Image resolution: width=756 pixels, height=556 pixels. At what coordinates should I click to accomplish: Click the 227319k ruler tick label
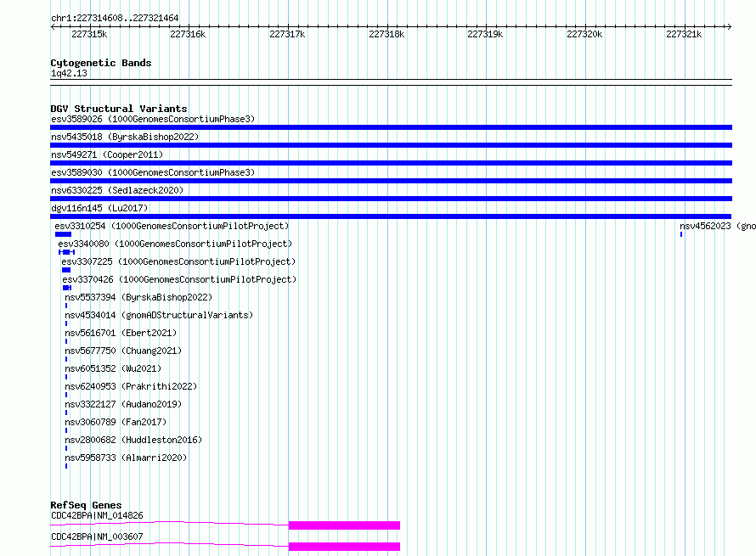click(x=485, y=34)
